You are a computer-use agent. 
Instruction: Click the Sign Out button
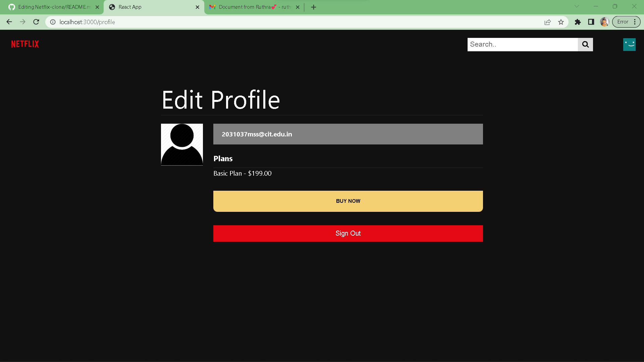click(x=348, y=233)
